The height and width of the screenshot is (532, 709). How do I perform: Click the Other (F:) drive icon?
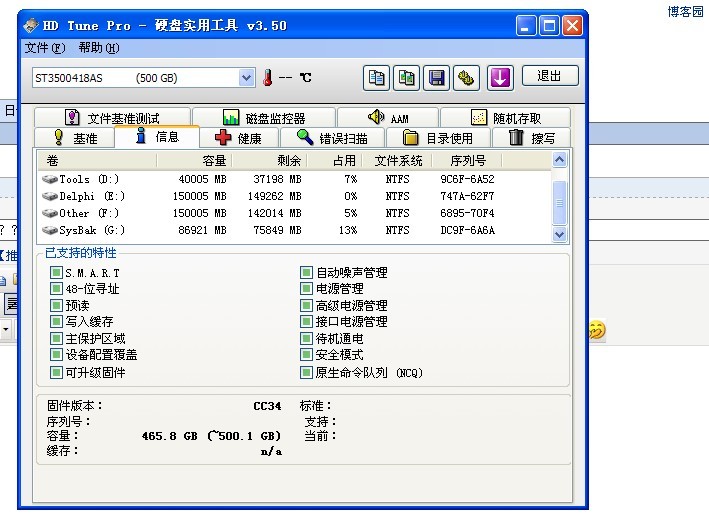click(x=50, y=213)
